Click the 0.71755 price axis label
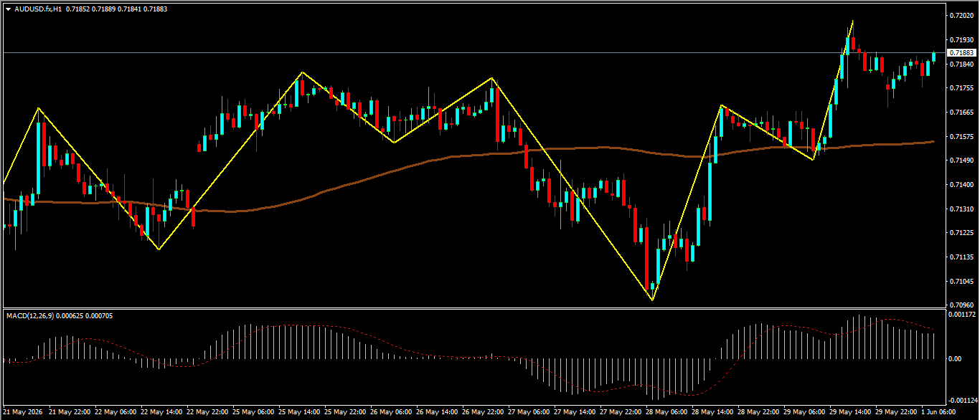 [961, 88]
